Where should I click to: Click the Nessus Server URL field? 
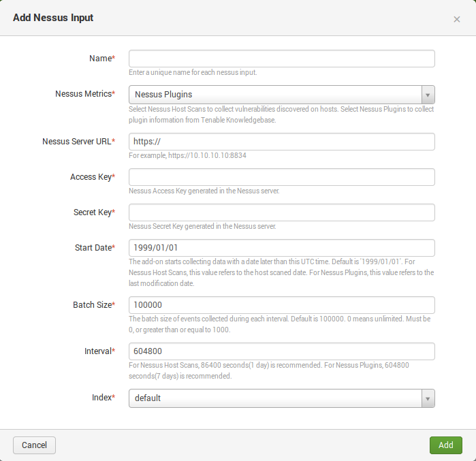(x=282, y=142)
